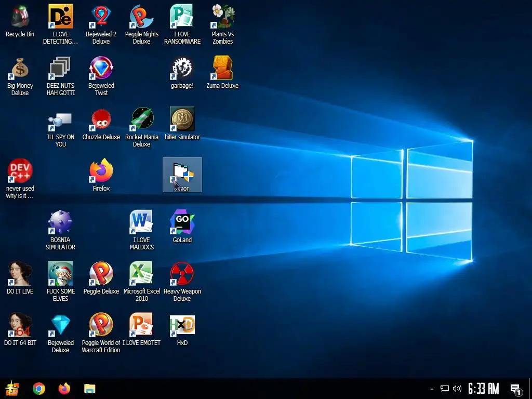Click the Heavy Weapon Deluxe icon
532x399 pixels.
pos(182,273)
